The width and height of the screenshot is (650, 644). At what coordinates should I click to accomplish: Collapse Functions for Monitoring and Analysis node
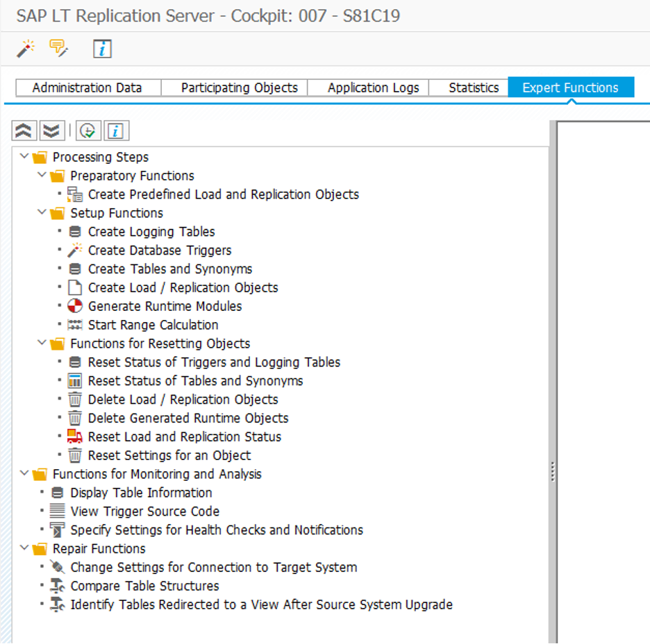point(24,473)
